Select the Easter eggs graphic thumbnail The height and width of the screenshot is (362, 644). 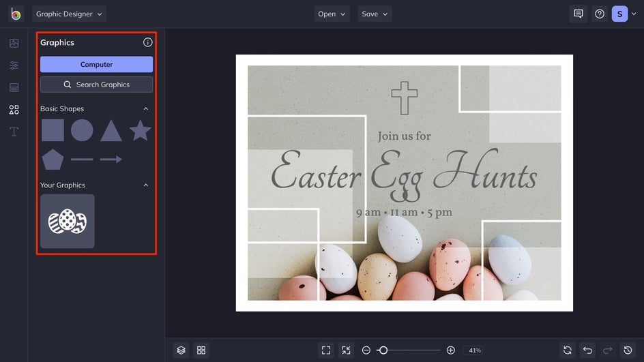[68, 221]
